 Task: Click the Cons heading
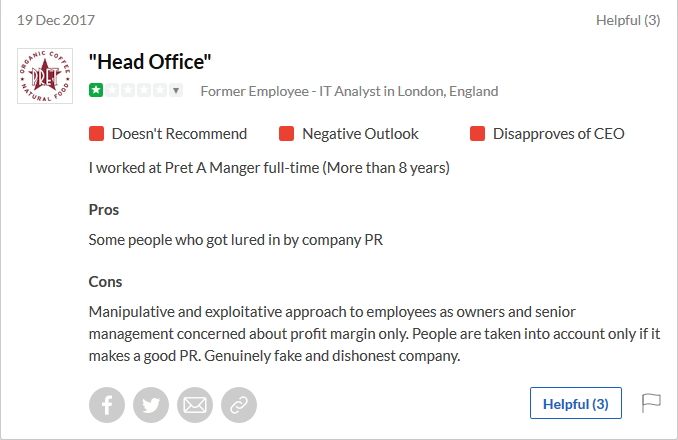click(x=105, y=282)
